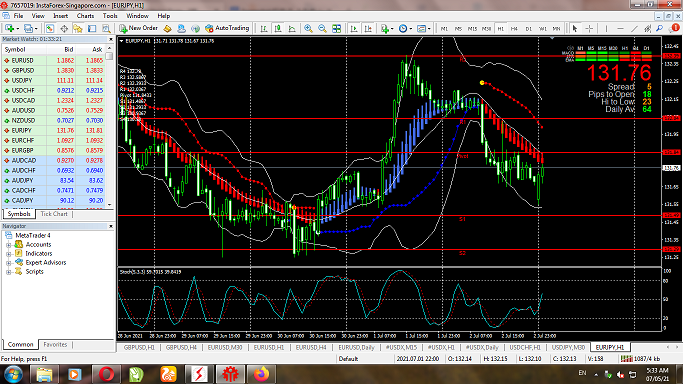683x384 pixels.
Task: Toggle chart auto scroll icon
Action: tap(354, 28)
